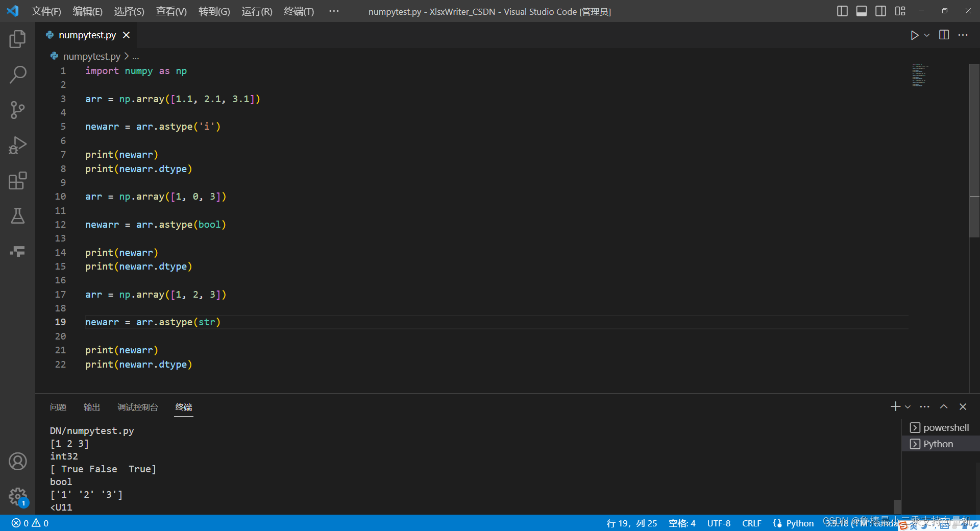Close the terminal panel
This screenshot has height=531, width=980.
(x=963, y=407)
